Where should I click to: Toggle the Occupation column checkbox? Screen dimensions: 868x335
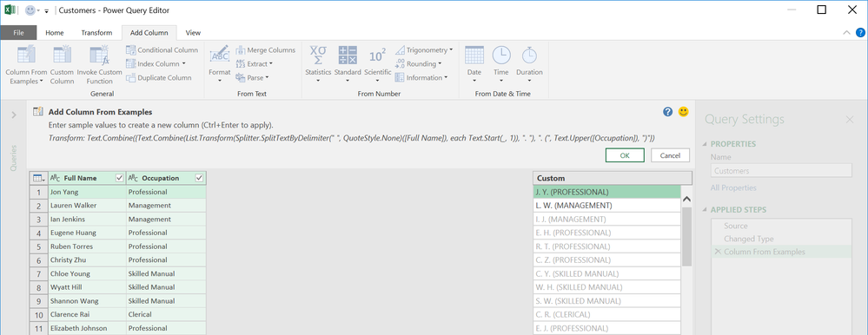[x=200, y=178]
